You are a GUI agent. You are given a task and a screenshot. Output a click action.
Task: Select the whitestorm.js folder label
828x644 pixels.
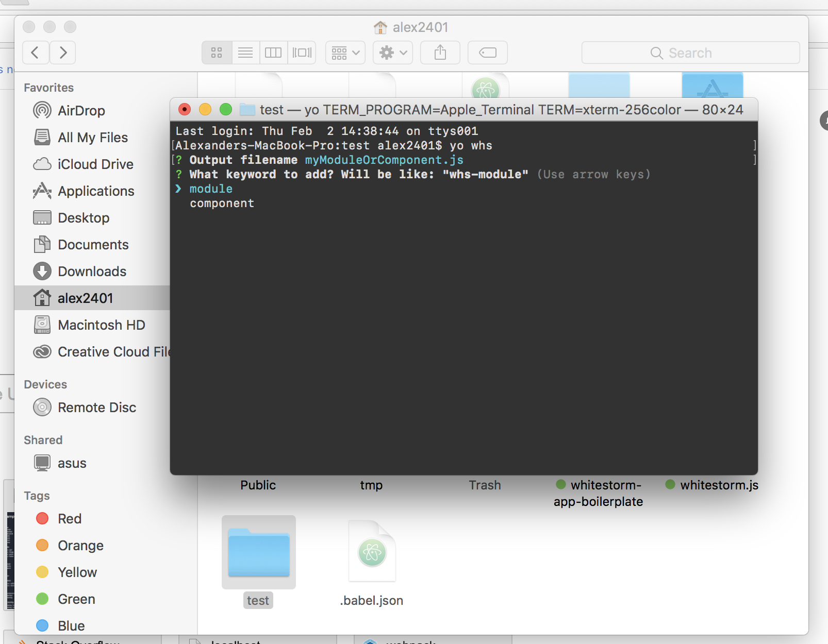pyautogui.click(x=712, y=485)
